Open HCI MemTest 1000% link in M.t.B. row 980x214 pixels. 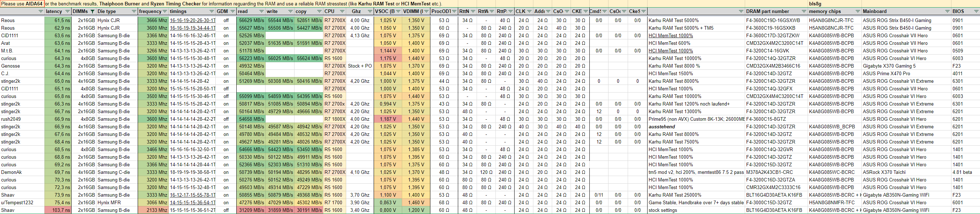point(671,51)
